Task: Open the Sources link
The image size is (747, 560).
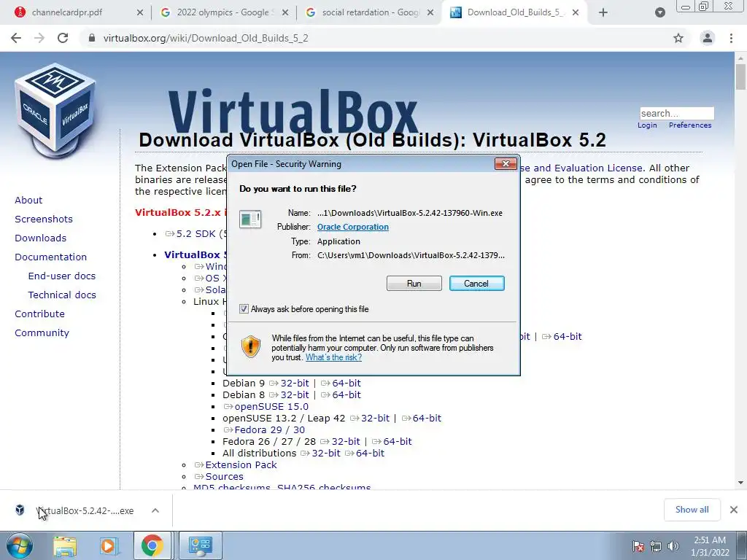Action: click(219, 477)
